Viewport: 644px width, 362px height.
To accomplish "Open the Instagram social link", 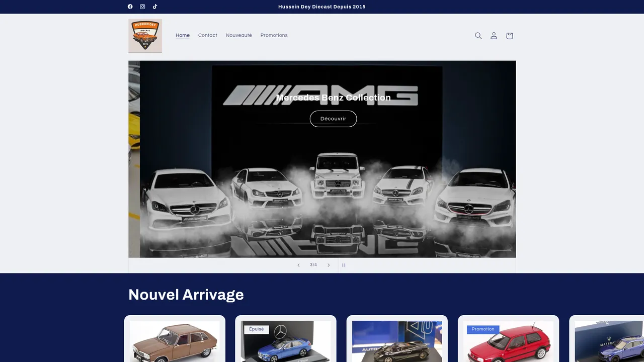I will pyautogui.click(x=142, y=7).
